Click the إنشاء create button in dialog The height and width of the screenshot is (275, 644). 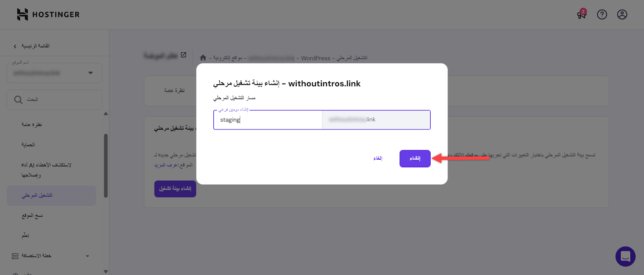click(x=415, y=158)
